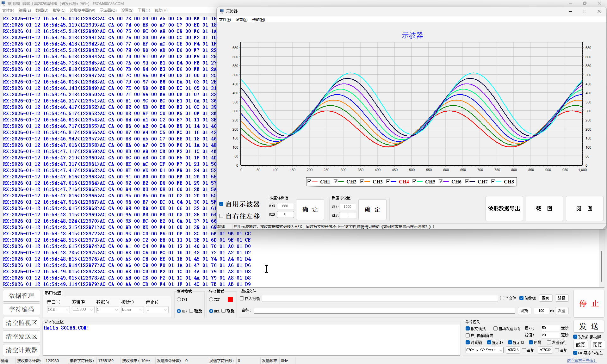Enable the 自右往左移 checkbox
Image resolution: width=607 pixels, height=364 pixels.
pyautogui.click(x=221, y=216)
